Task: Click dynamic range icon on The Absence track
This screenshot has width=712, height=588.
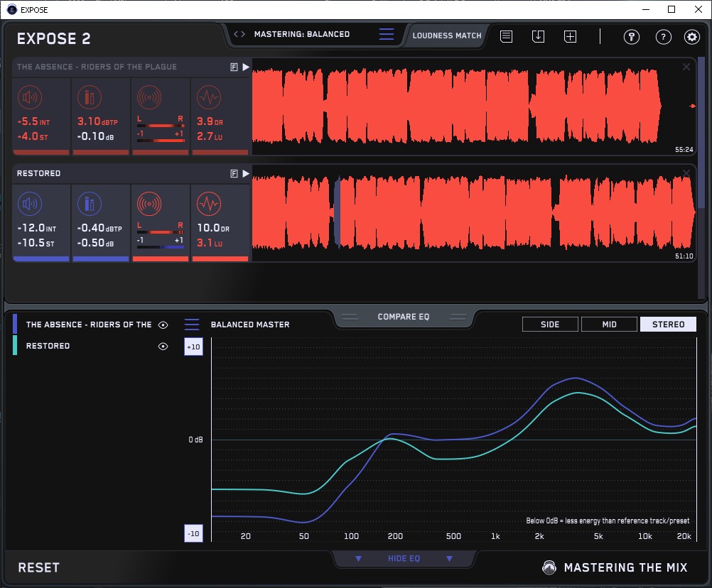Action: click(x=209, y=97)
